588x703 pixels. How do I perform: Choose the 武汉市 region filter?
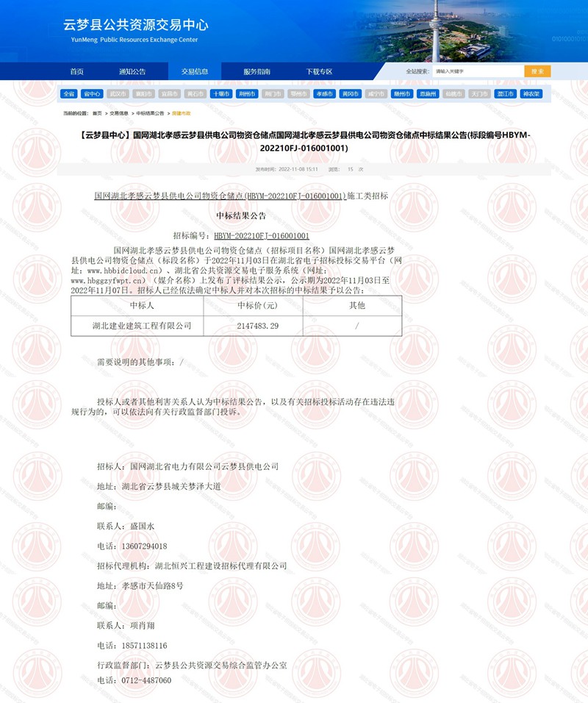118,93
